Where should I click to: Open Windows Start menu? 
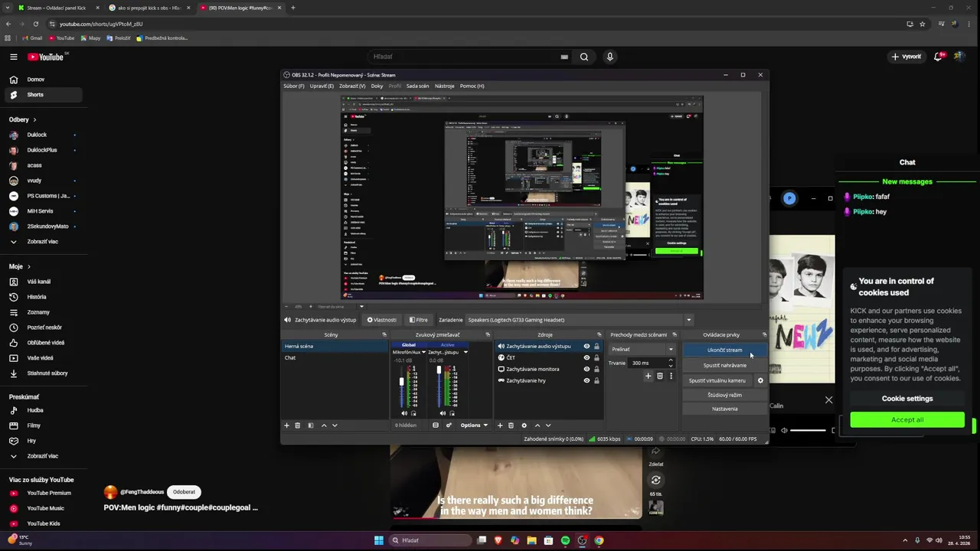378,540
